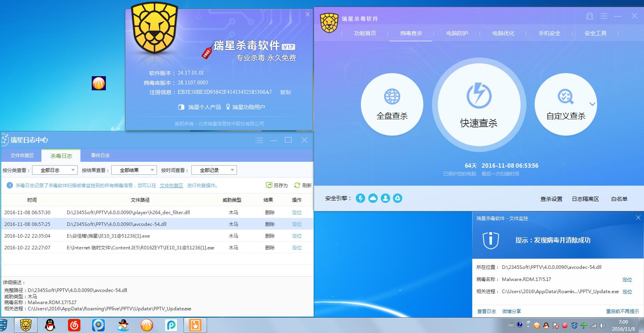Open the user account icon in Rising title bar
644x333 pixels.
(x=590, y=16)
